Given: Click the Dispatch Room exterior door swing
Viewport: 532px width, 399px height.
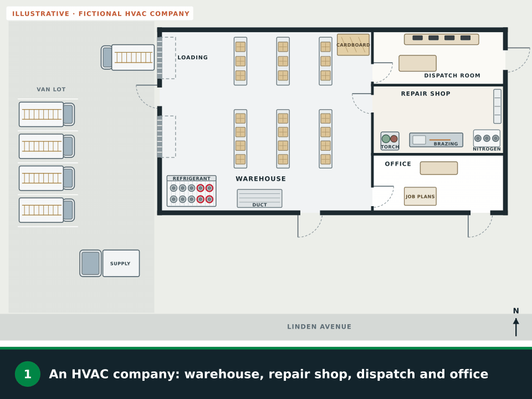Looking at the screenshot, I should 518,60.
